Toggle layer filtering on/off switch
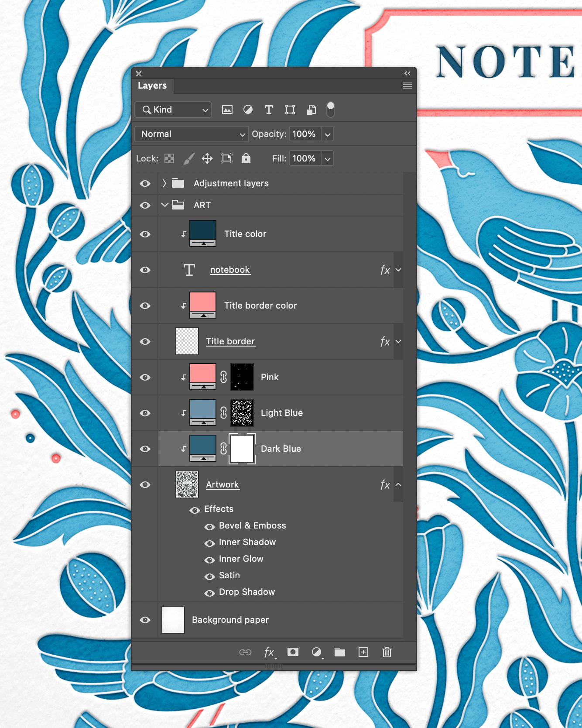The height and width of the screenshot is (728, 582). (x=331, y=110)
